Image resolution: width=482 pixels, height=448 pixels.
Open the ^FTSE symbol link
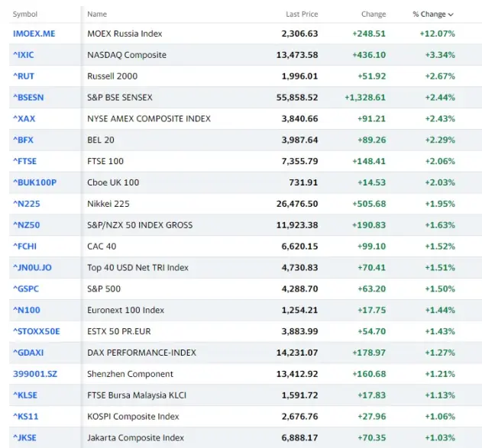click(x=24, y=161)
